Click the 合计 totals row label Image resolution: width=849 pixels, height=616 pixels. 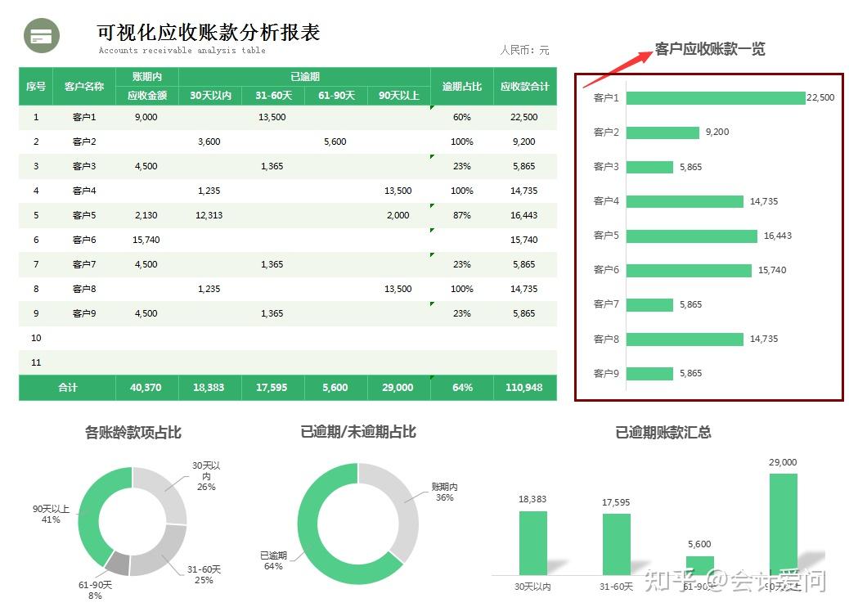coord(68,388)
